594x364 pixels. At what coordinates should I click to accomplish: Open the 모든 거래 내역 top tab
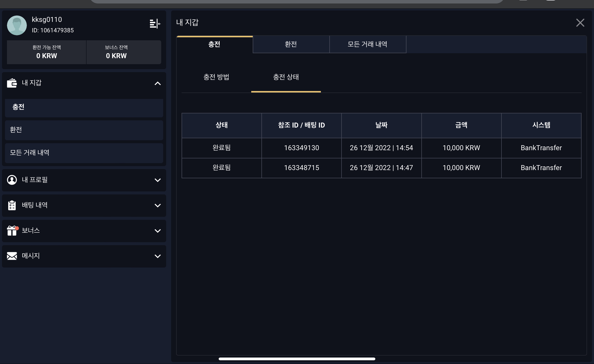point(368,44)
